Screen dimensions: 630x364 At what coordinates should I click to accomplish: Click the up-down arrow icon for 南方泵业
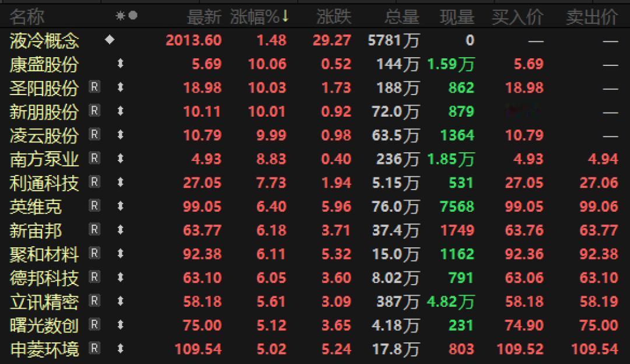tap(120, 158)
